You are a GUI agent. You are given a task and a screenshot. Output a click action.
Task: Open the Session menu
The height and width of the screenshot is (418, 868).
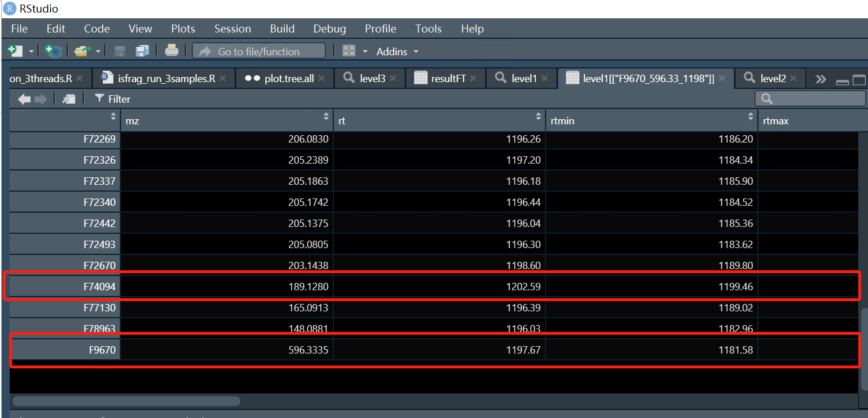(232, 29)
